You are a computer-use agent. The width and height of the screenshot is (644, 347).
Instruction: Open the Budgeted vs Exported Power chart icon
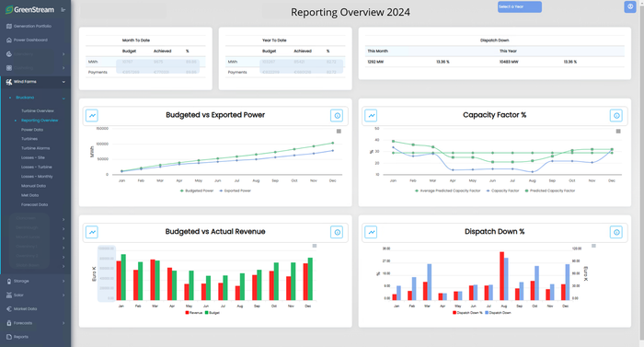click(92, 116)
